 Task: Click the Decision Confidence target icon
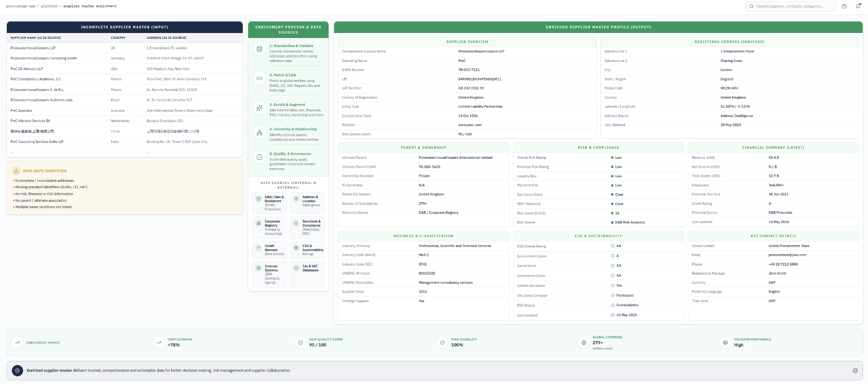(726, 343)
